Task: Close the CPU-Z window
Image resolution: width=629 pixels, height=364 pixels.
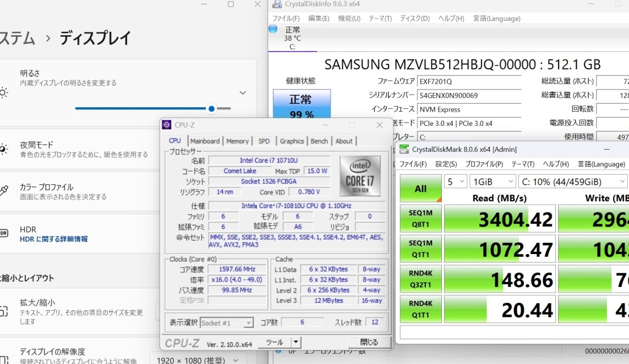Action: click(x=379, y=125)
